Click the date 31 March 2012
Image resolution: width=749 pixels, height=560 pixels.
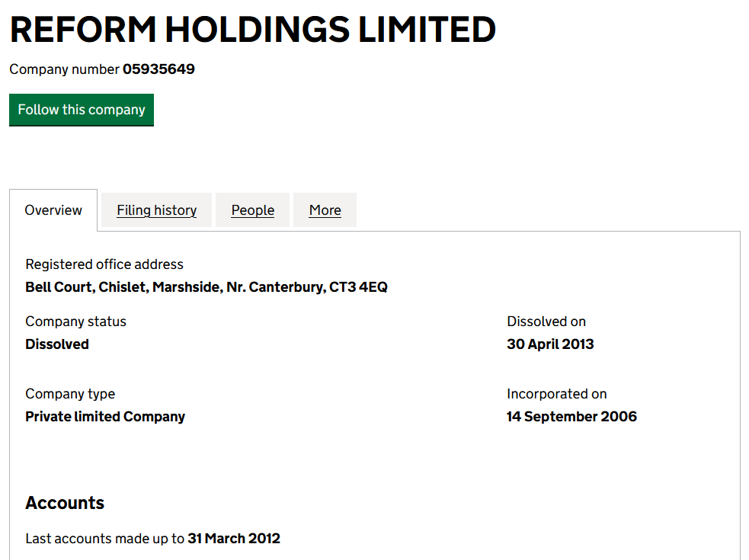point(234,539)
